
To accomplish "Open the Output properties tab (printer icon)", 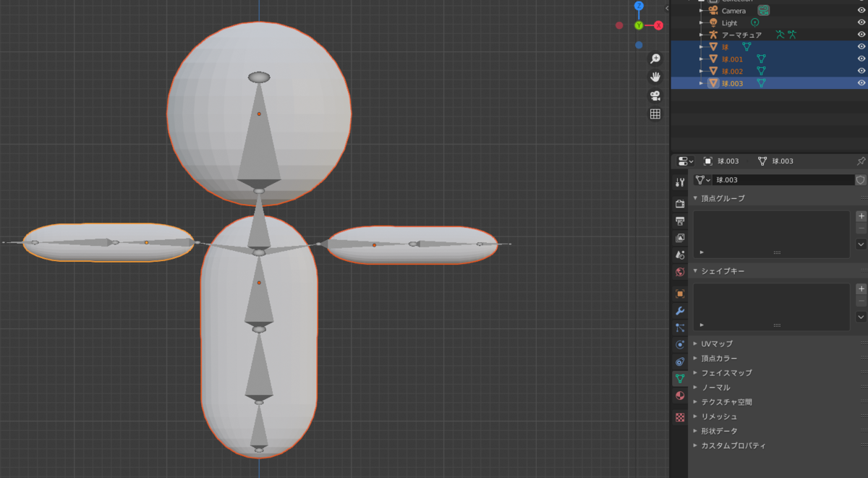I will point(679,221).
